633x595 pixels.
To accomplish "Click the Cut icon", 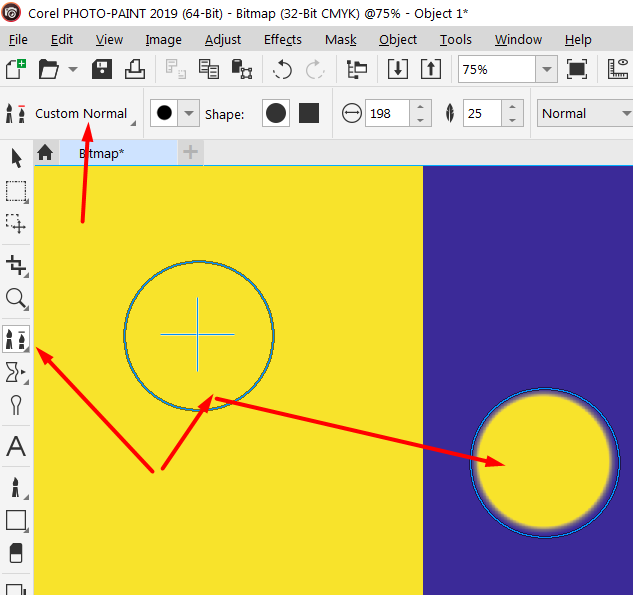I will click(x=176, y=69).
